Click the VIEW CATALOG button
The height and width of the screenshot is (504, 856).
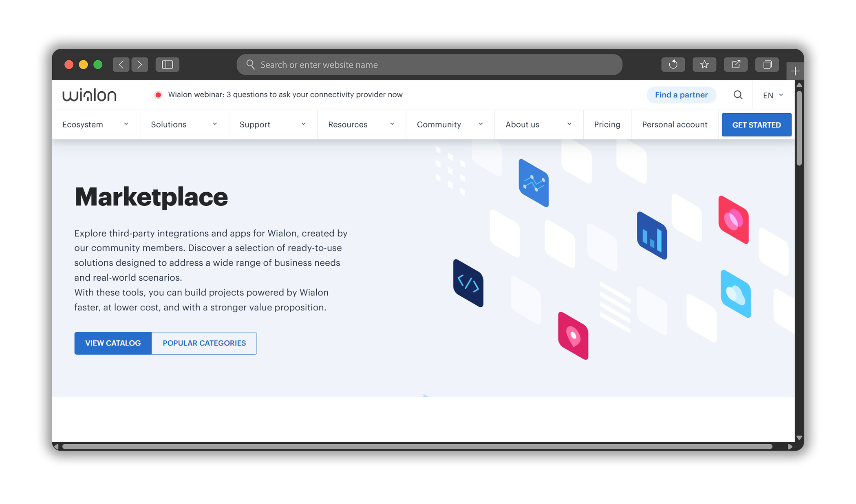tap(113, 343)
